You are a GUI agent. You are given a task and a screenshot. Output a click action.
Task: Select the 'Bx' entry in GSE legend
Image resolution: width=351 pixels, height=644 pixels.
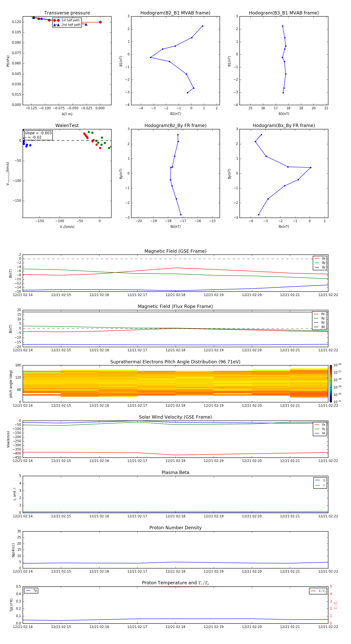[x=320, y=259]
